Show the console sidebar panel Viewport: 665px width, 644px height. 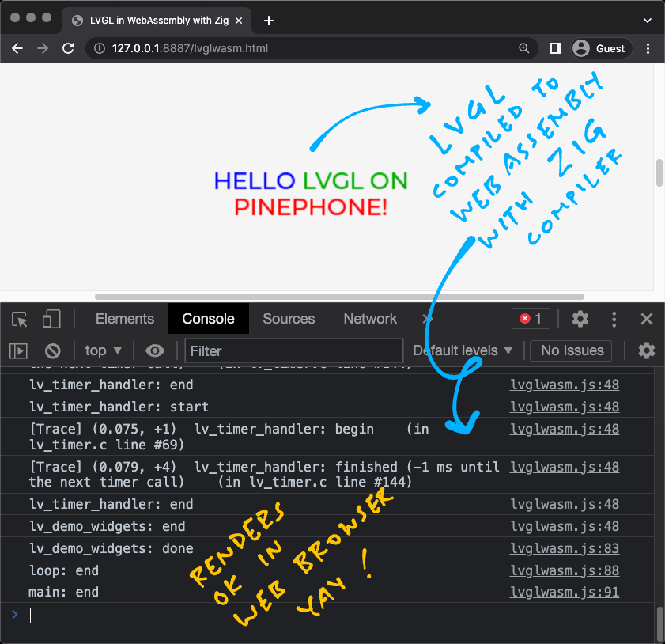point(19,350)
